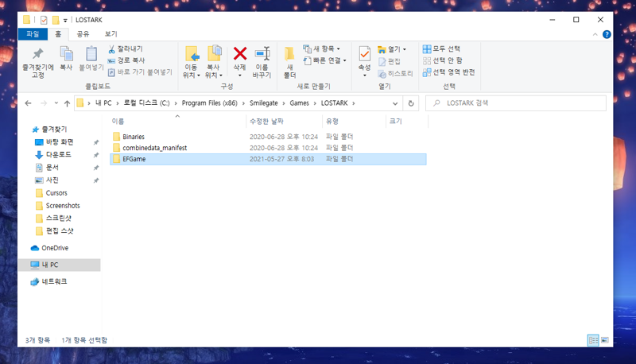The image size is (636, 364).
Task: Go back with the left arrow
Action: (28, 103)
